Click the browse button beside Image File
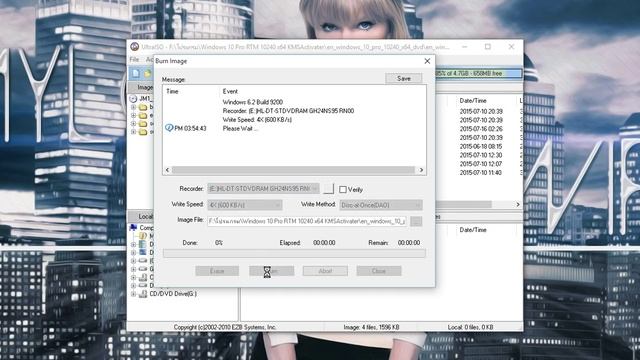This screenshot has height=360, width=640. (x=416, y=221)
